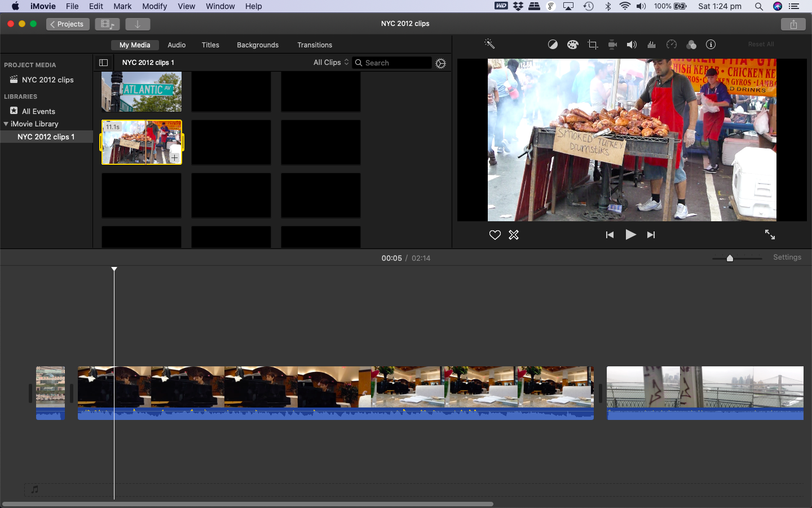812x508 pixels.
Task: Open noise reduction and equalizer tool
Action: (651, 45)
